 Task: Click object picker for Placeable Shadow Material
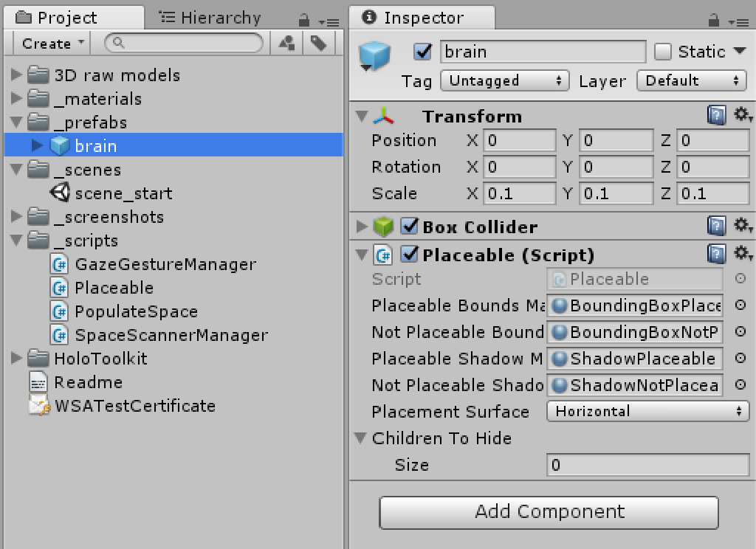pos(740,359)
